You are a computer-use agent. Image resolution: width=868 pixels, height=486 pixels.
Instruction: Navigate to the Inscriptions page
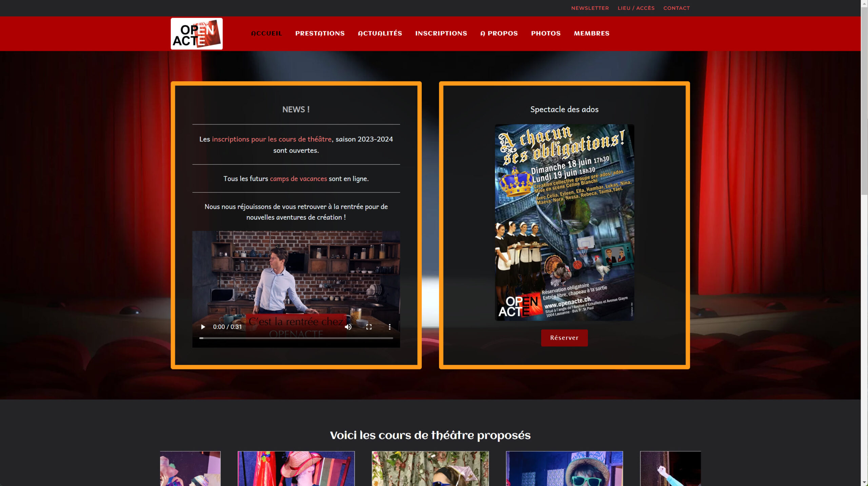441,33
